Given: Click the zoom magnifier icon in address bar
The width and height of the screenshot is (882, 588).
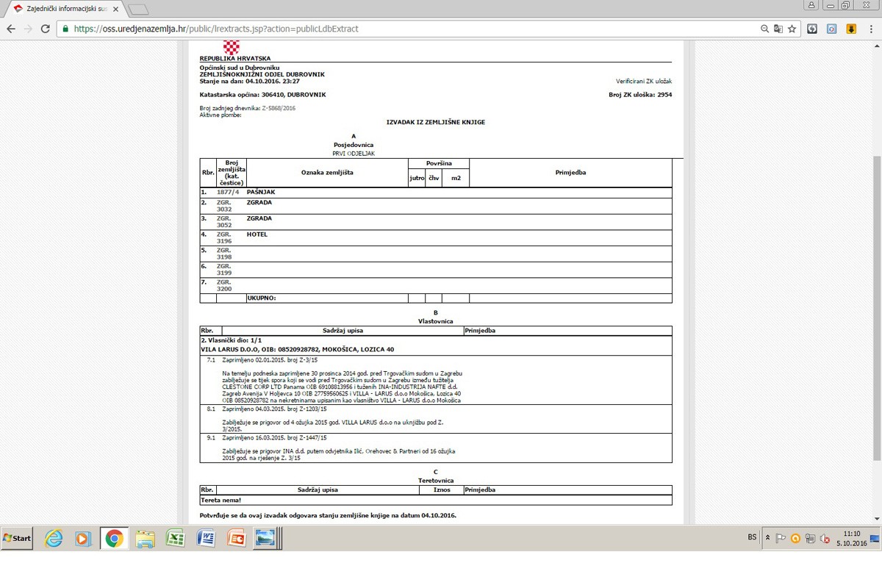Looking at the screenshot, I should pyautogui.click(x=765, y=29).
